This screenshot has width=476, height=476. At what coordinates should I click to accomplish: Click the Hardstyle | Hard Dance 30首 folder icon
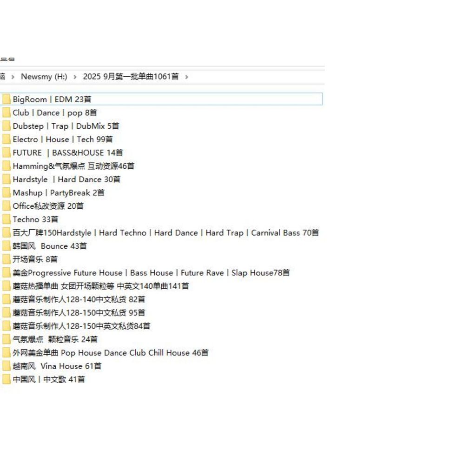7,179
